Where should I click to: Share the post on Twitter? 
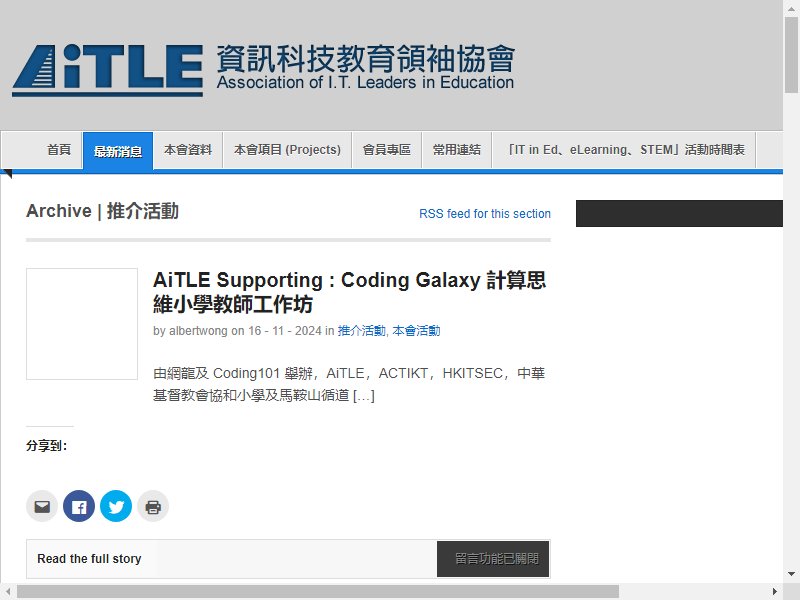click(116, 506)
